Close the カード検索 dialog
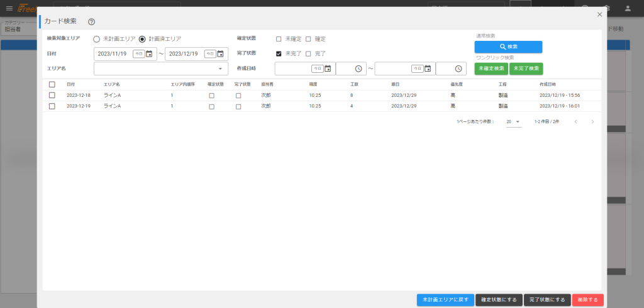 click(599, 14)
